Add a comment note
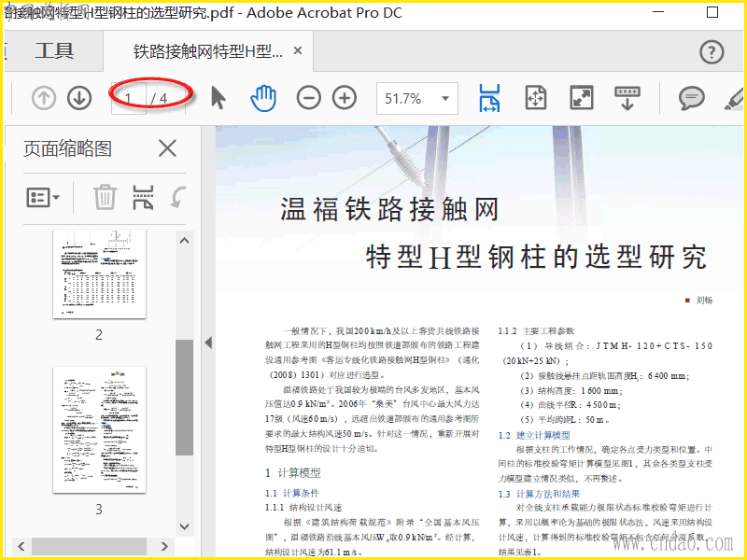The image size is (747, 560). point(691,98)
